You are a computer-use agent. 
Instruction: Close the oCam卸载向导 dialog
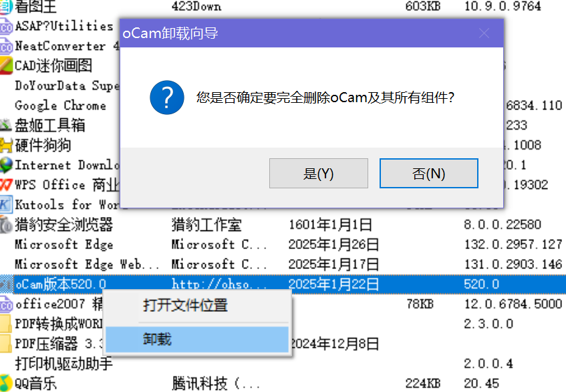coord(484,33)
